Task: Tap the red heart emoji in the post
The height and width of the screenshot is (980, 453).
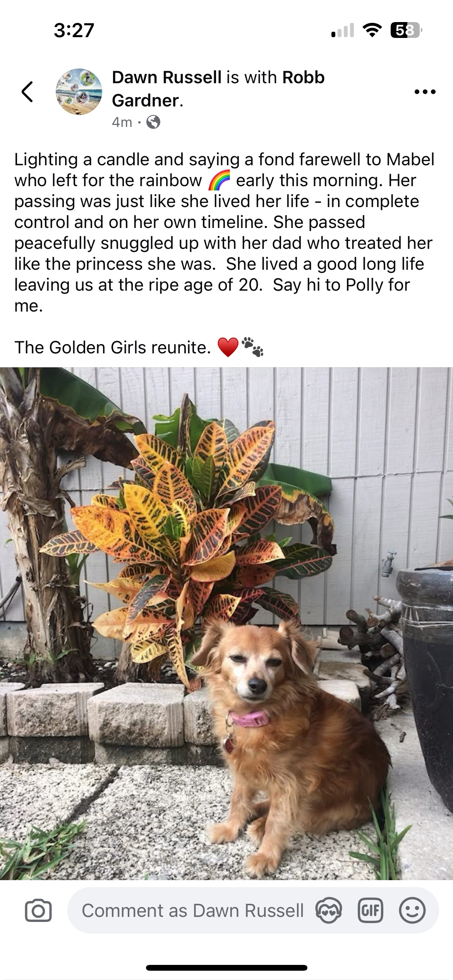Action: [x=228, y=347]
